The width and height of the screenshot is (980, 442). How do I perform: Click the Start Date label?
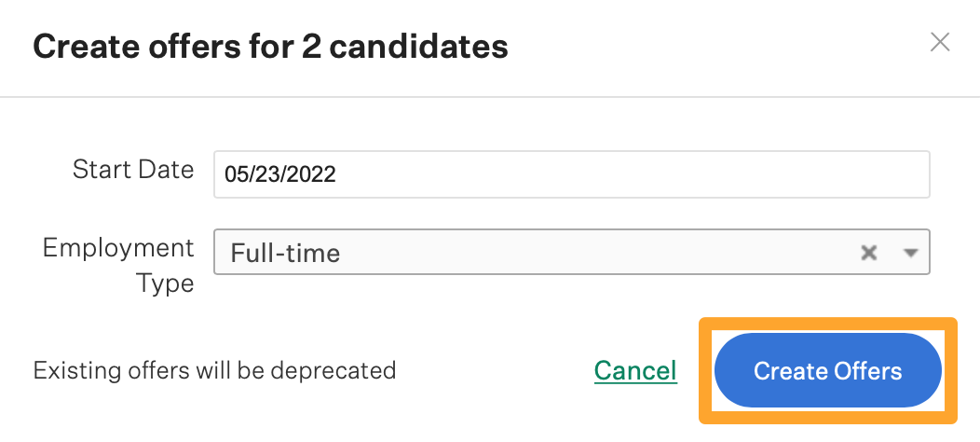pos(133,170)
